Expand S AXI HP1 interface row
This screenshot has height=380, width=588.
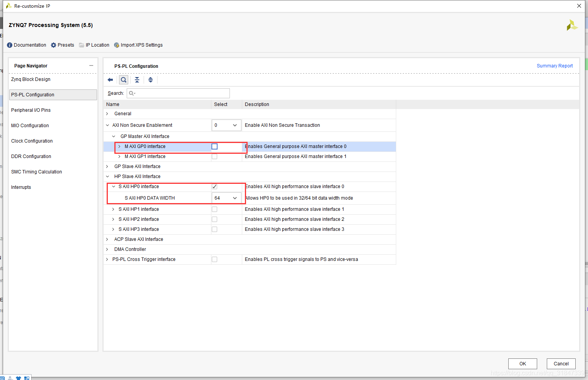[113, 209]
